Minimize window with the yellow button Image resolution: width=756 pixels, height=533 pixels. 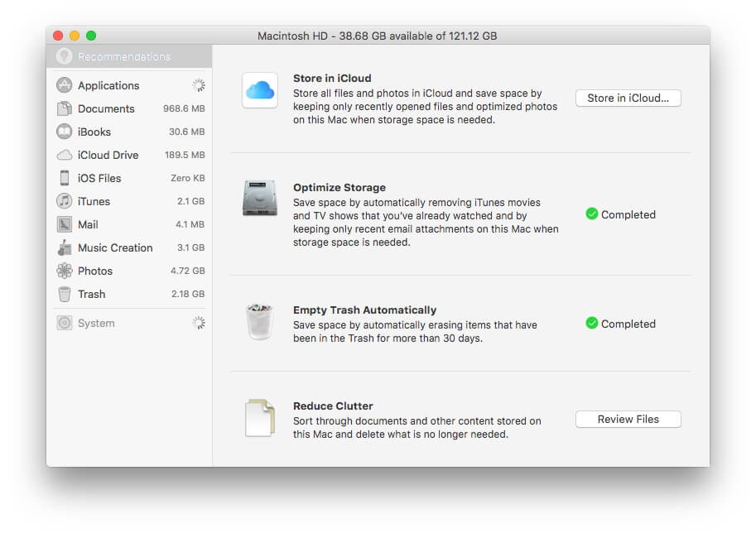(x=75, y=36)
